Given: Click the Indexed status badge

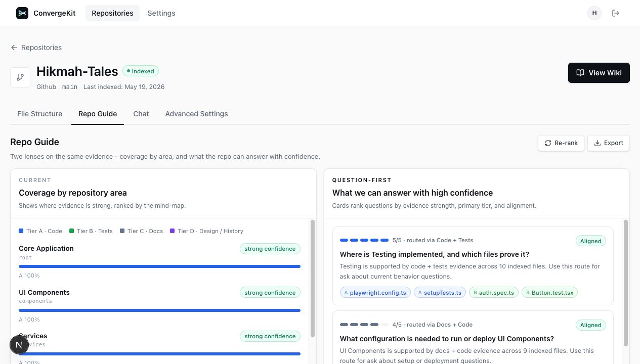Looking at the screenshot, I should pos(141,71).
